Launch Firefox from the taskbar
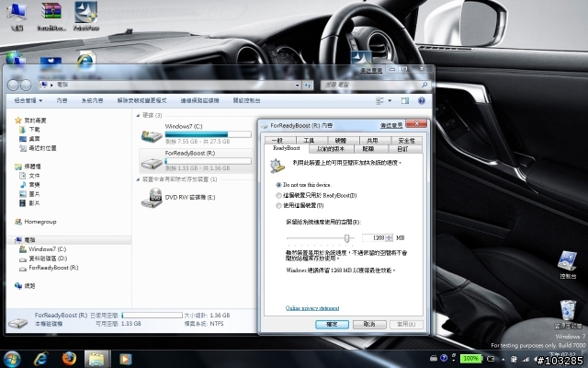 69,359
